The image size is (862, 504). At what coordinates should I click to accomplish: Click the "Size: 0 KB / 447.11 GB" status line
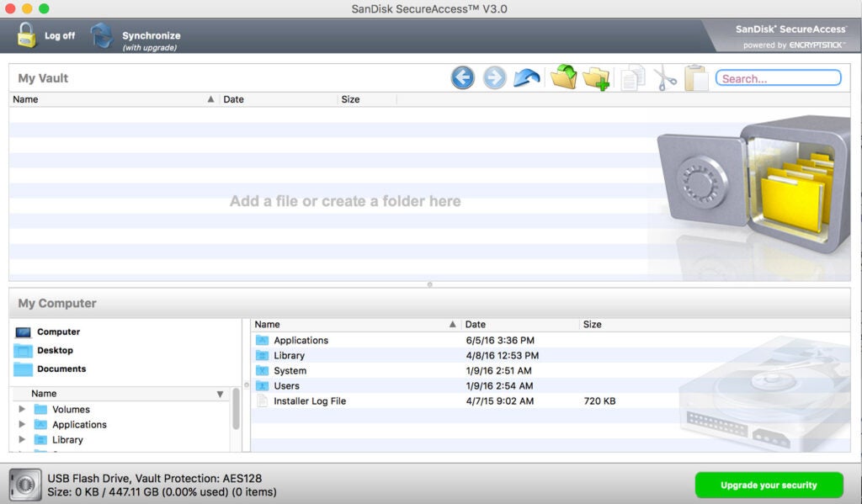coord(162,492)
